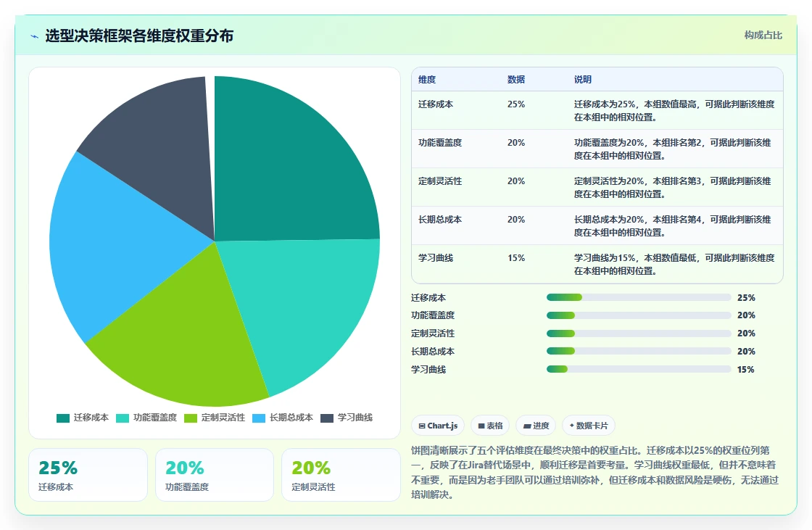Click the 数据卡片 tag
The width and height of the screenshot is (812, 530).
pyautogui.click(x=588, y=426)
